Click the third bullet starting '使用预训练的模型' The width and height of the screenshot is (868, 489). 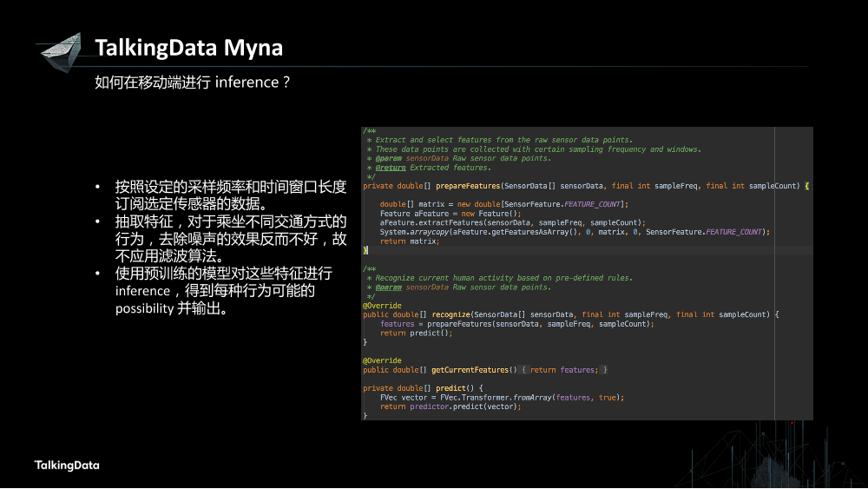pyautogui.click(x=223, y=291)
